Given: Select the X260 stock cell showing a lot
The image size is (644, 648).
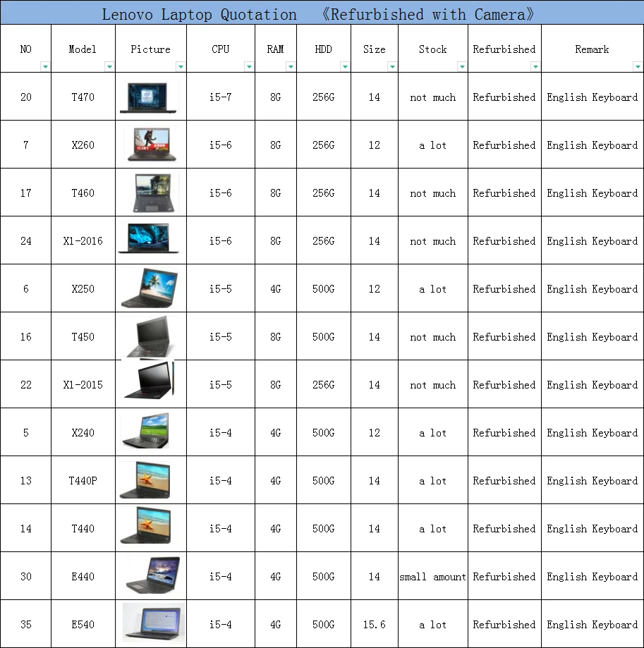Looking at the screenshot, I should 432,145.
